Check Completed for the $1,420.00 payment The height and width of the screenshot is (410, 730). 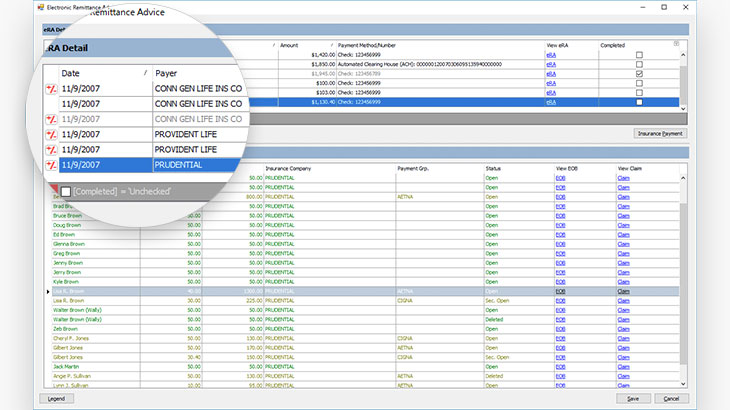639,55
